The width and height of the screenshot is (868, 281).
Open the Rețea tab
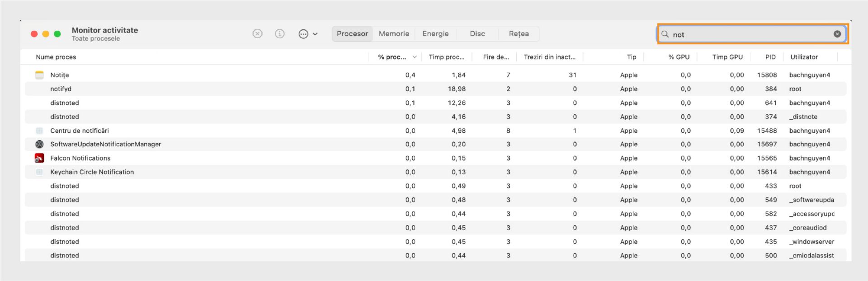(519, 34)
